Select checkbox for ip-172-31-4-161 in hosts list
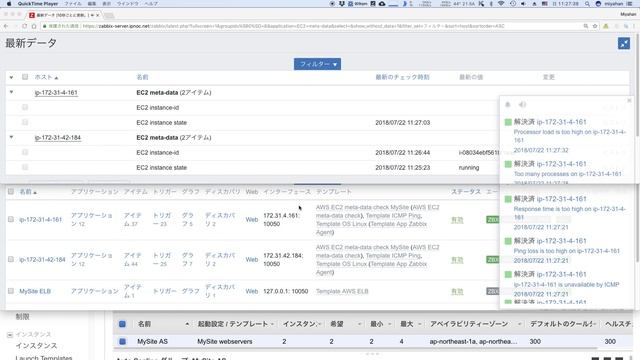The width and height of the screenshot is (640, 360). 11,219
